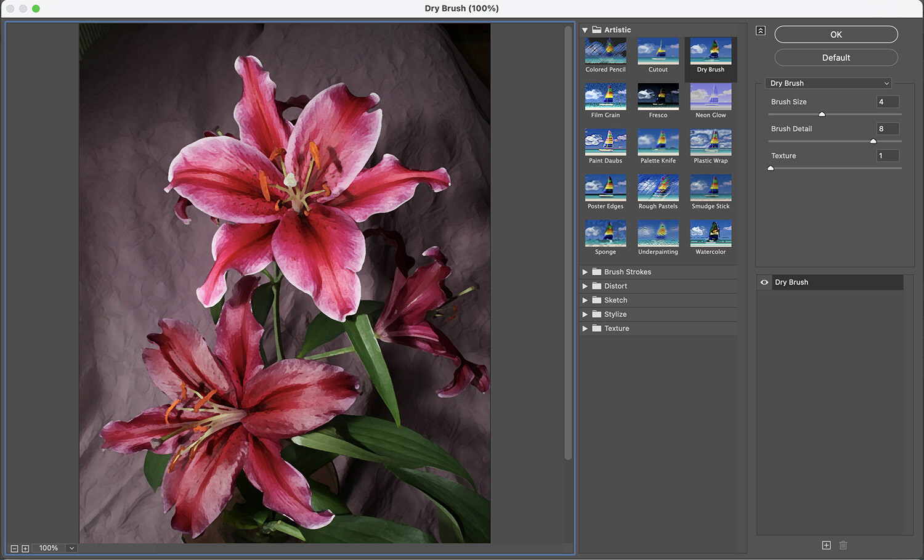Hide the Dry Brush effect layer
This screenshot has width=924, height=560.
point(764,282)
